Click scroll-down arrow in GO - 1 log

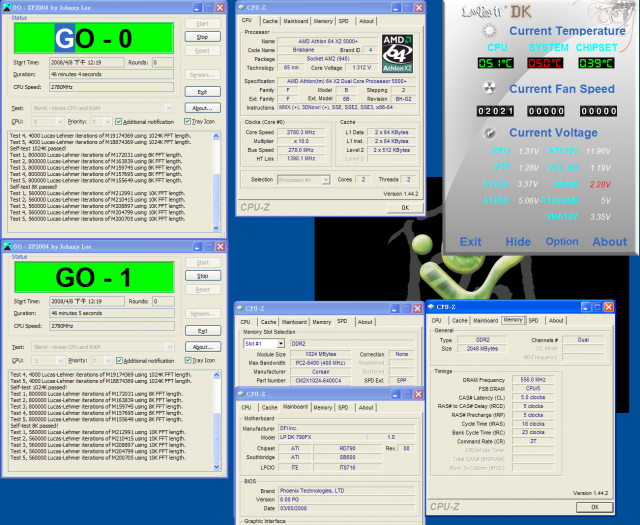(216, 467)
